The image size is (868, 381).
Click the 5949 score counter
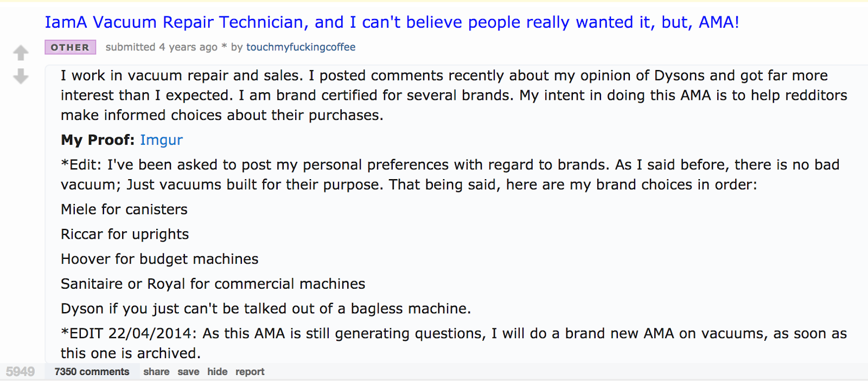21,371
